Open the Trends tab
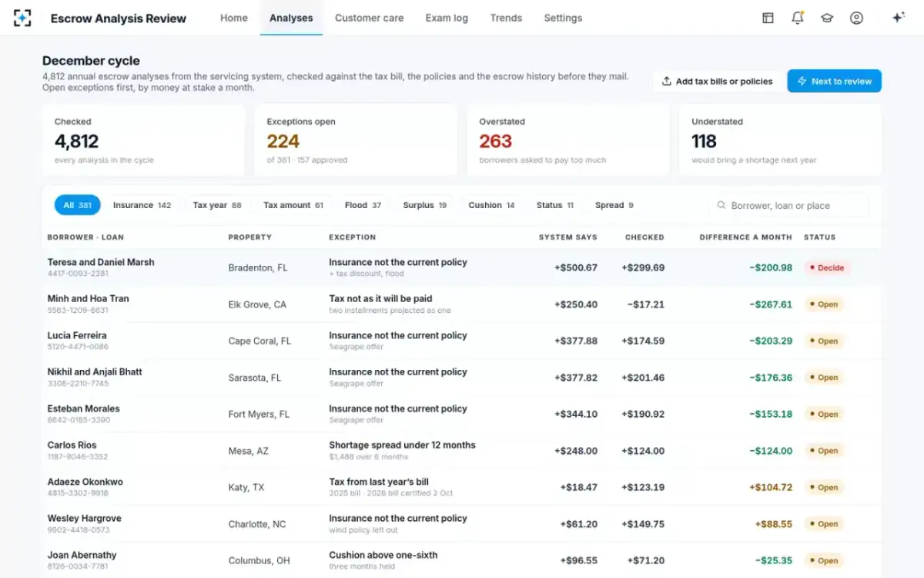The height and width of the screenshot is (578, 924). pyautogui.click(x=506, y=18)
